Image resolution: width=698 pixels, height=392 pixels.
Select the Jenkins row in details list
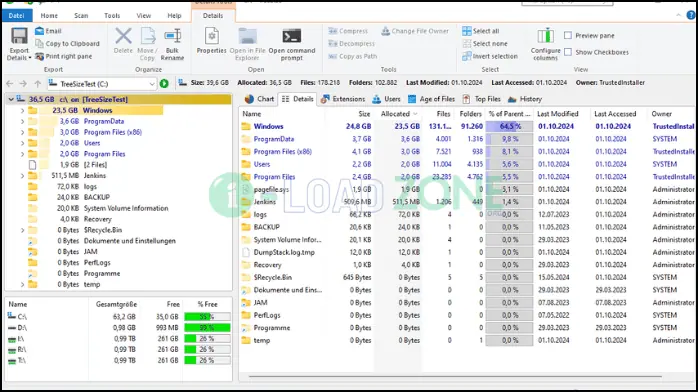tap(467, 202)
